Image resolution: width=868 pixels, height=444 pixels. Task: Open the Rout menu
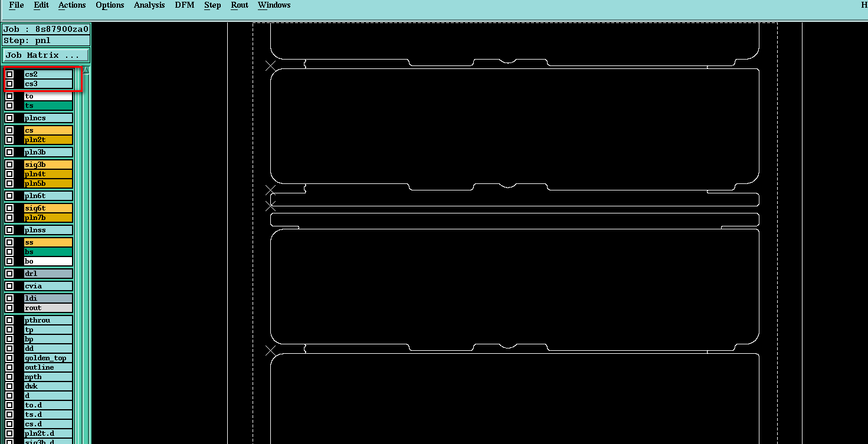pos(240,5)
